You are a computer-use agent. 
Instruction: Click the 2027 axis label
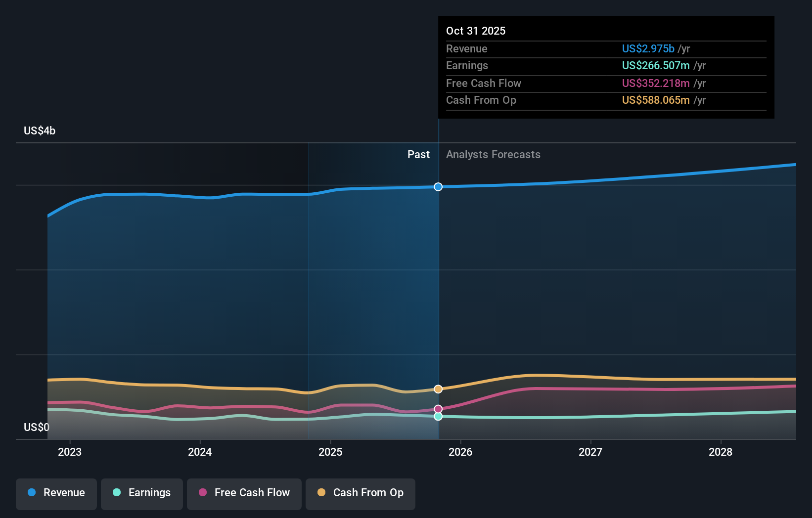(590, 451)
